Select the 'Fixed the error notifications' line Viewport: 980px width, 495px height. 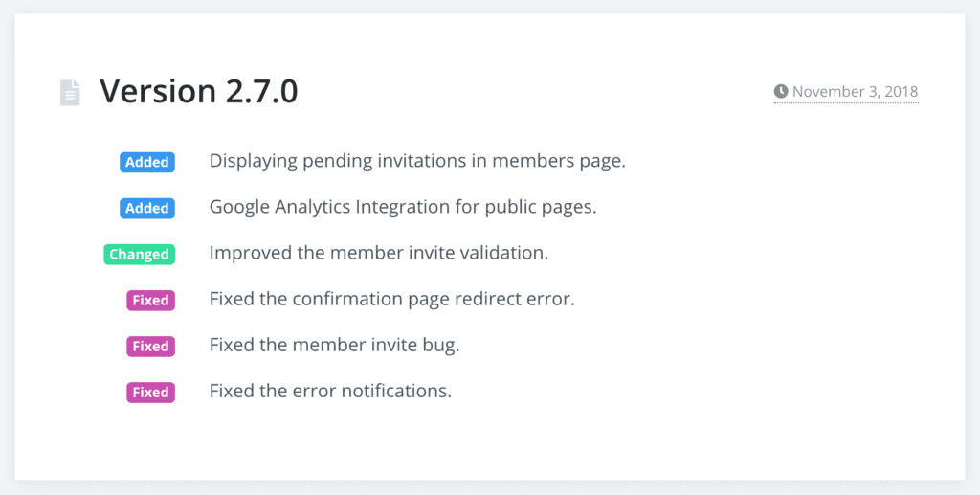point(330,392)
